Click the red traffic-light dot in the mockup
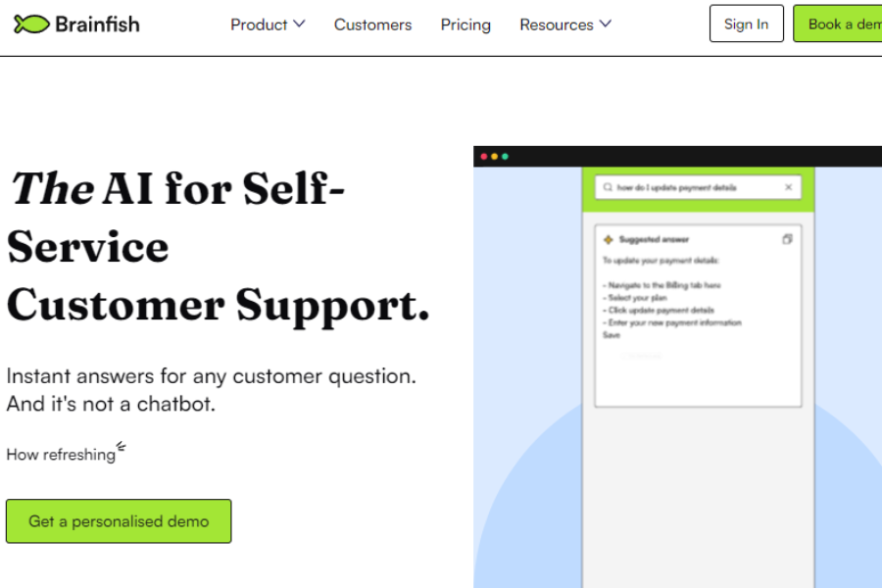Viewport: 882px width, 588px height. 484,157
